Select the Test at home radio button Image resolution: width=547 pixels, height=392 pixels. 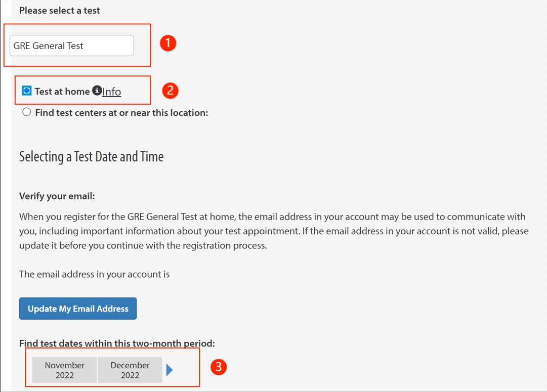(x=26, y=91)
